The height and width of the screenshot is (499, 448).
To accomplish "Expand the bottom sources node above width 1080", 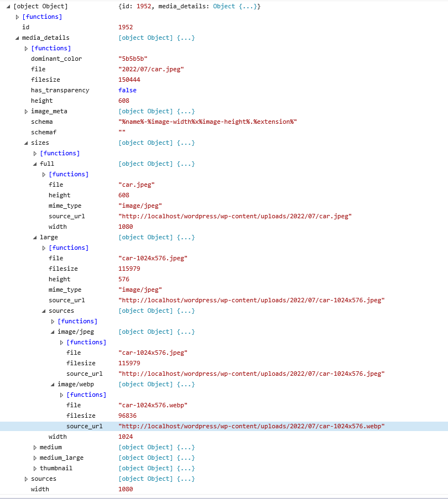I will [26, 479].
